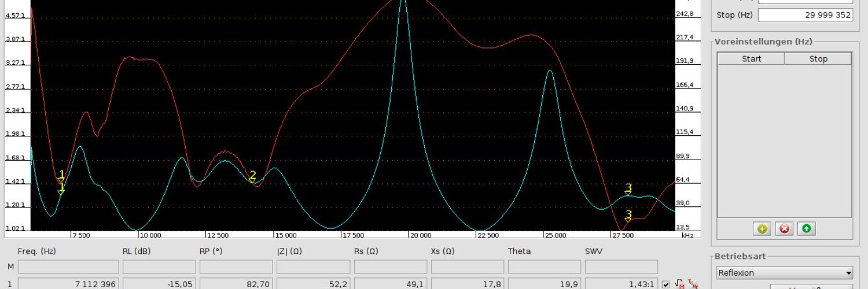
Task: Open the tune icon for marker 1
Action: click(693, 284)
